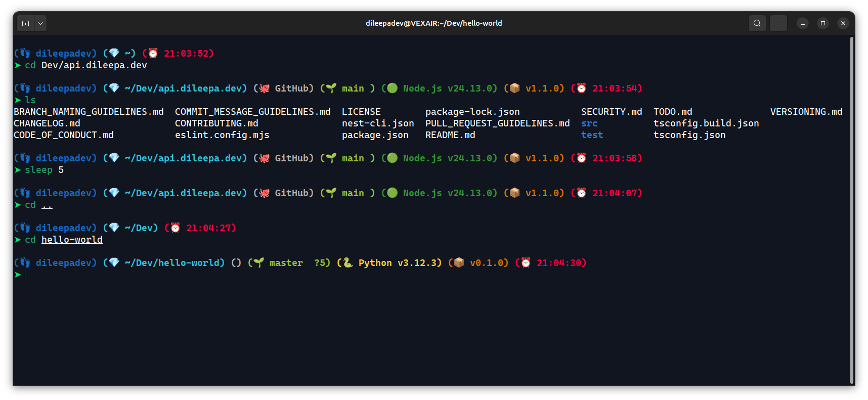Click the window title dileepadev@VEXAIR
Screen dimensions: 868x400
click(x=434, y=23)
